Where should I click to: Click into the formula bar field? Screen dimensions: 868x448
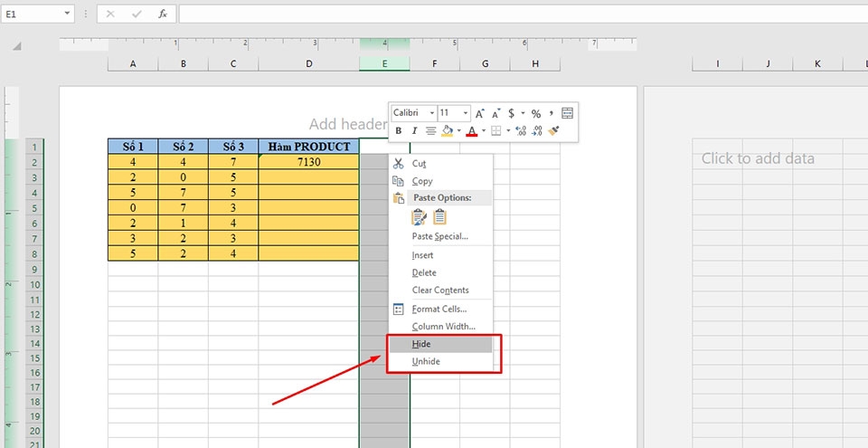pyautogui.click(x=524, y=14)
